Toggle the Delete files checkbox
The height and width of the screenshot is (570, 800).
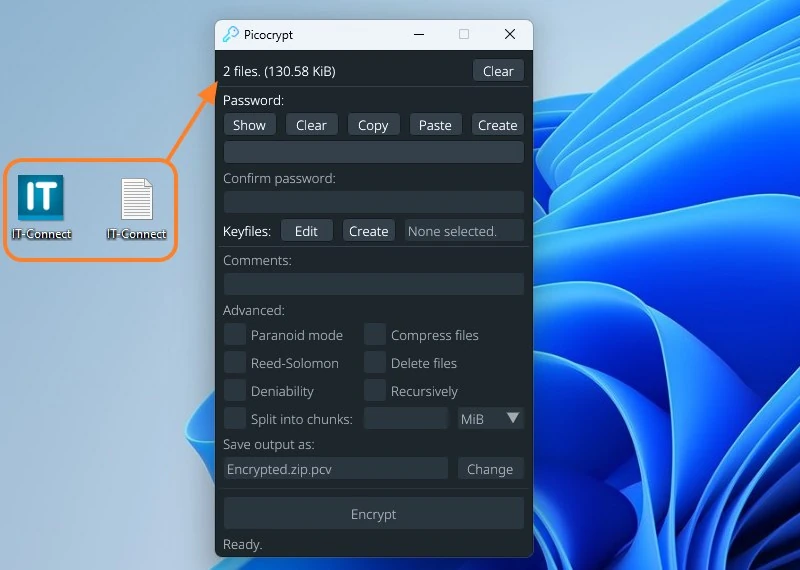coord(375,363)
